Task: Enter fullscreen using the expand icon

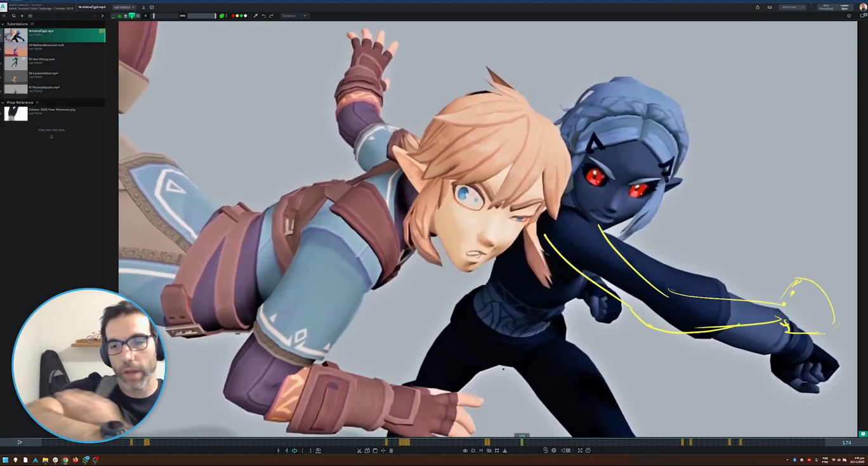Action: click(x=580, y=451)
